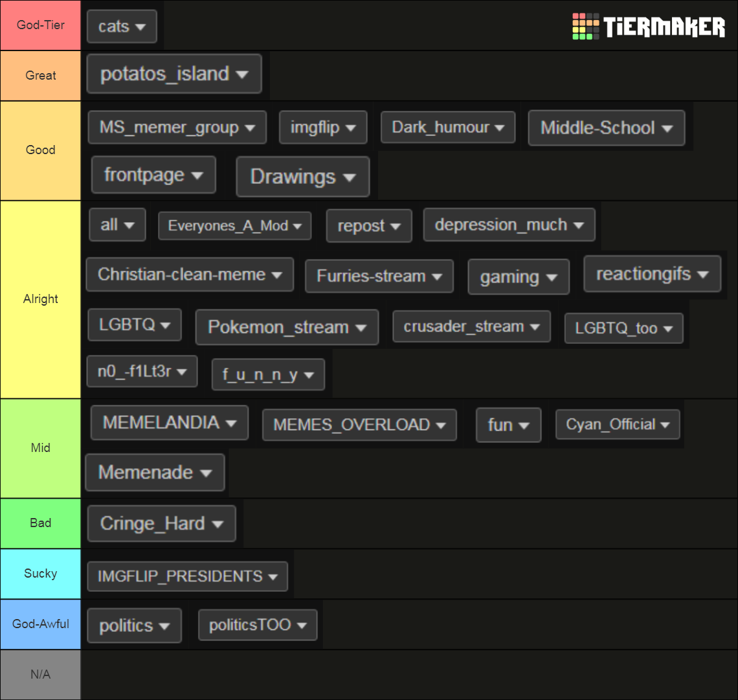Screen dimensions: 738x700
Task: Select the Sucky cyan tier label
Action: point(41,573)
